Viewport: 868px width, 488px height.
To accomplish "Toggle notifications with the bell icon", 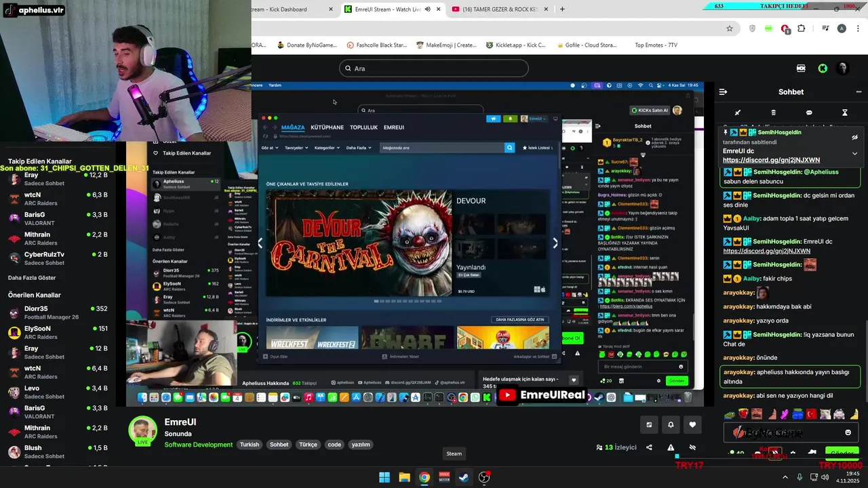I will pos(671,425).
